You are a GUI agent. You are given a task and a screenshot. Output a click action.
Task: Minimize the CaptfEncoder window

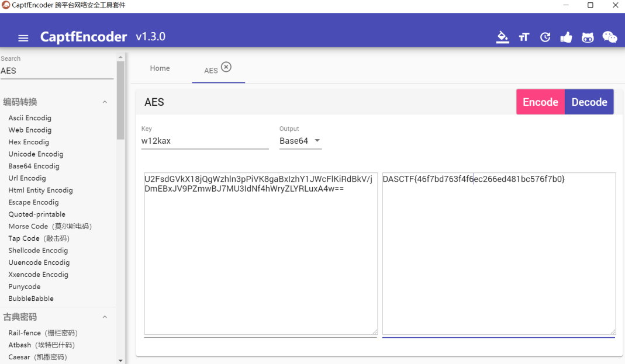(565, 5)
